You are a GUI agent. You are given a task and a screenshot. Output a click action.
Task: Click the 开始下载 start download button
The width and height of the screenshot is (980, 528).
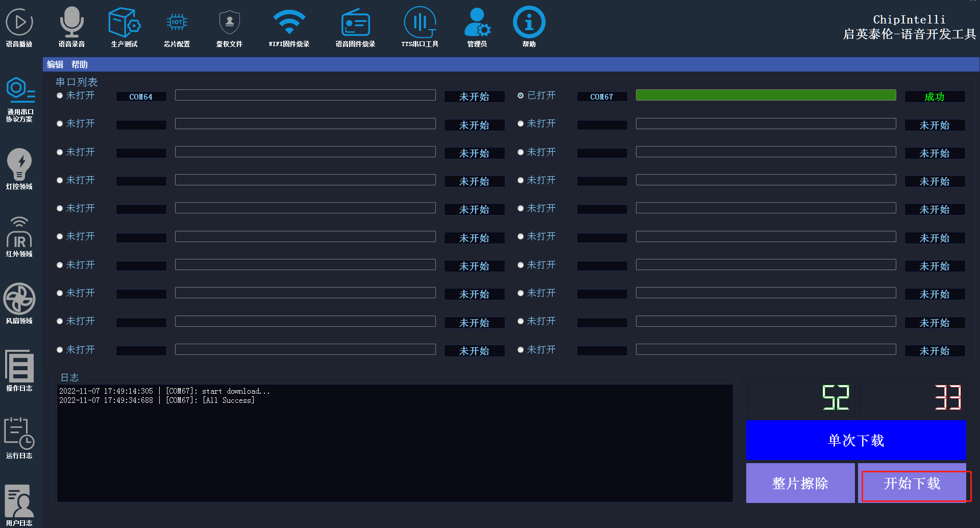[912, 483]
